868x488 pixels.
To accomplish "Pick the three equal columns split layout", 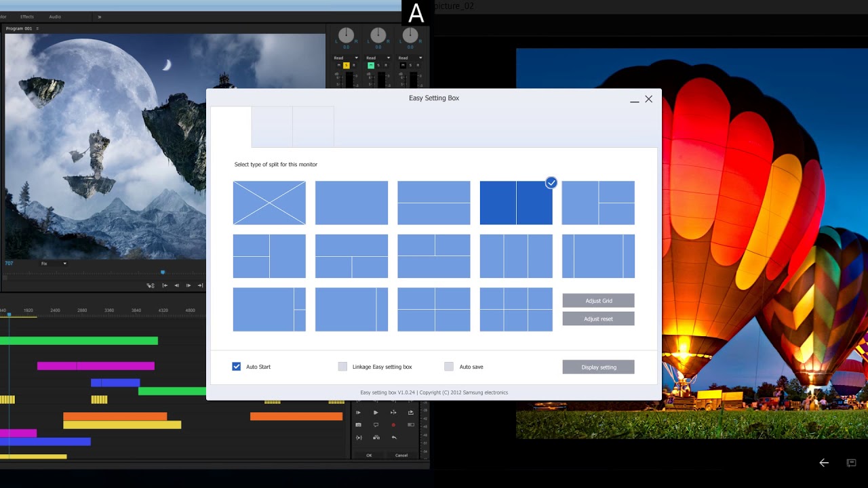I will (515, 256).
